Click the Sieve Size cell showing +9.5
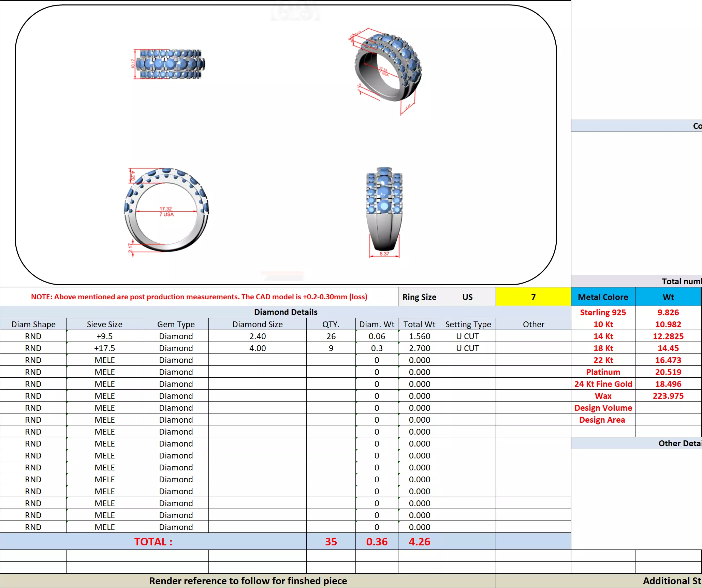Screen dimensions: 702x588 [104, 336]
